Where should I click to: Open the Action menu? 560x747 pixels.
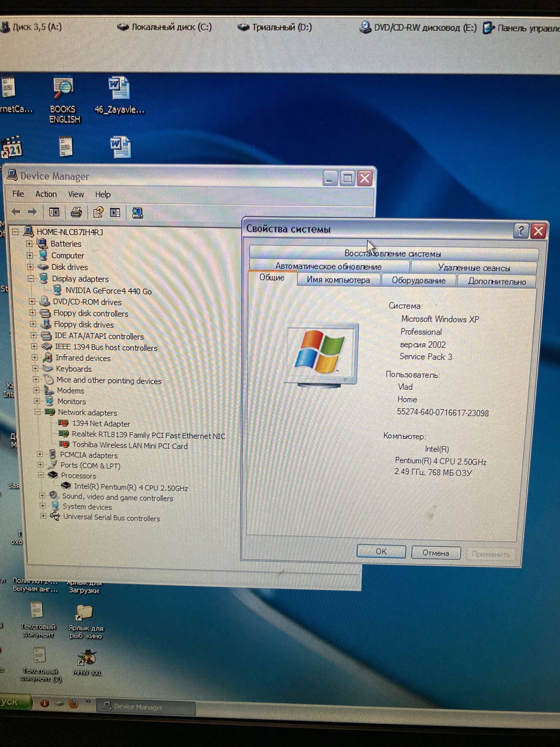[46, 194]
